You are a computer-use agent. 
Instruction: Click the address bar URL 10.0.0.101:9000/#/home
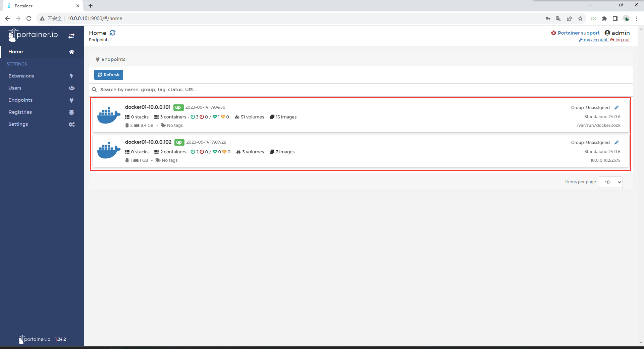pos(95,18)
